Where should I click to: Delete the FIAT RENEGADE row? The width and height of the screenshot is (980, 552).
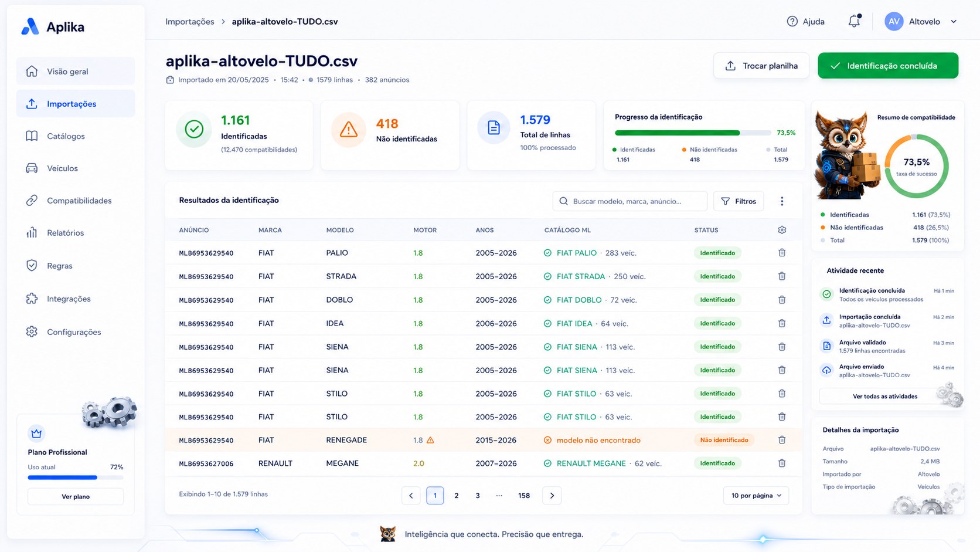point(782,440)
